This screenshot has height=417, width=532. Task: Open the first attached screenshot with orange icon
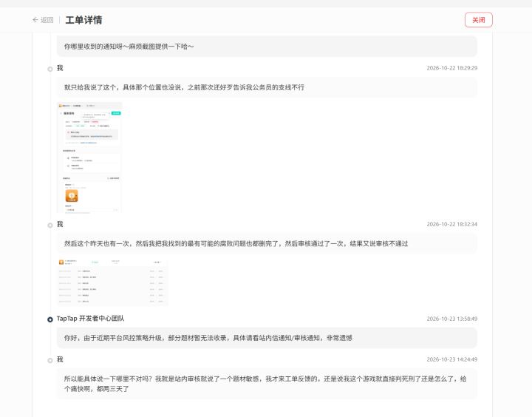[x=89, y=157]
